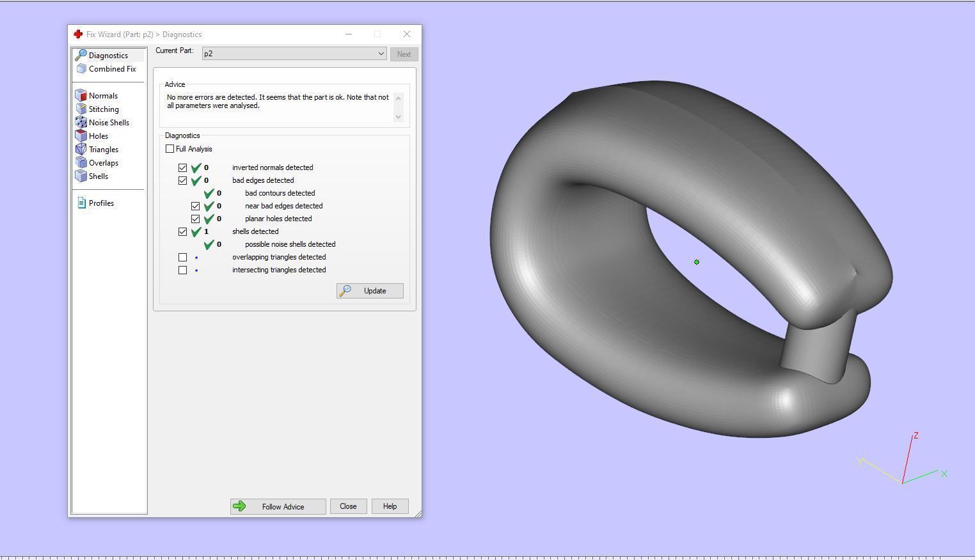
Task: Click Advice text scroll up arrow
Action: coord(399,98)
